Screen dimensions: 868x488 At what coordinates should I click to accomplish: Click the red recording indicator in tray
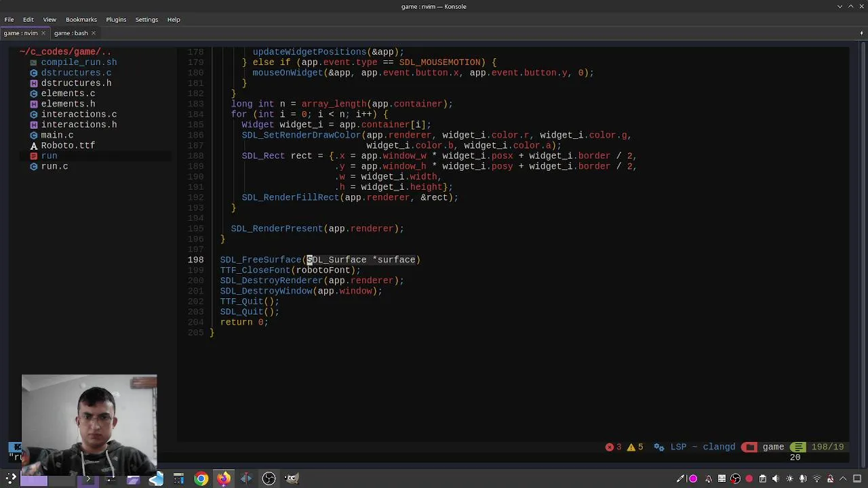point(749,479)
